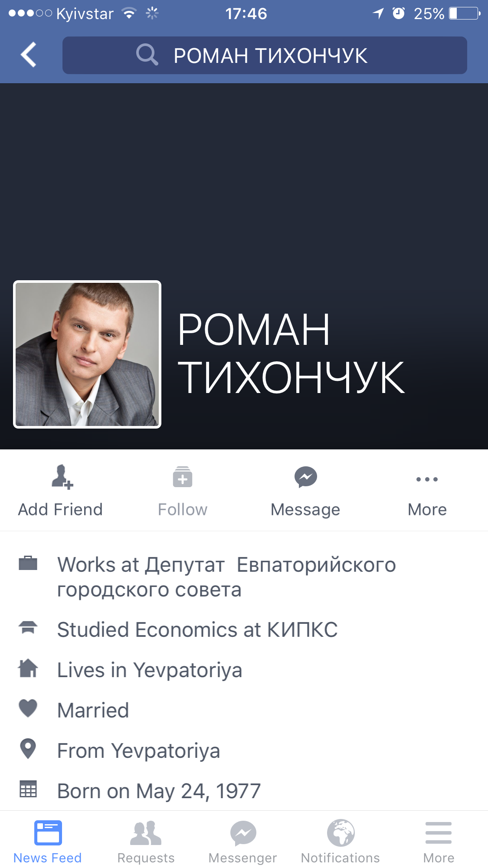
Task: Tap the heart relationship icon
Action: coord(28,708)
